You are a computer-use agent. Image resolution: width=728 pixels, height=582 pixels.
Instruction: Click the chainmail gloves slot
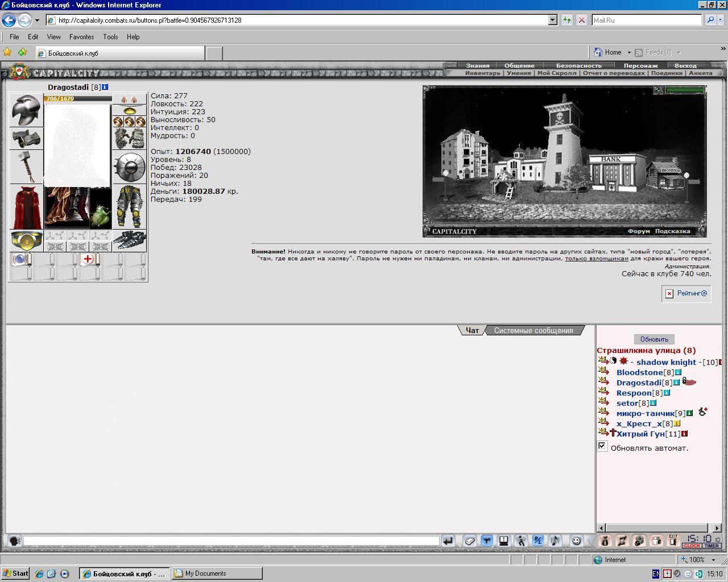coord(129,139)
